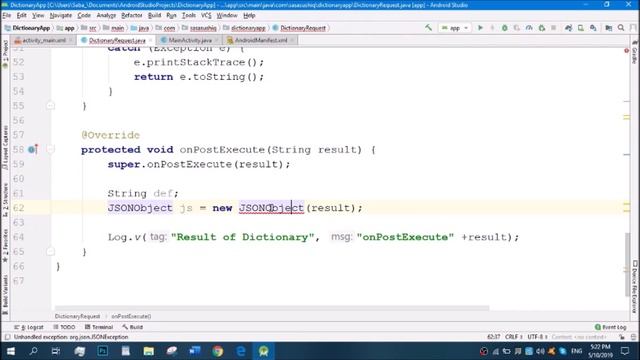Click the 62:37 cursor position indicator
The height and width of the screenshot is (360, 640).
click(493, 337)
